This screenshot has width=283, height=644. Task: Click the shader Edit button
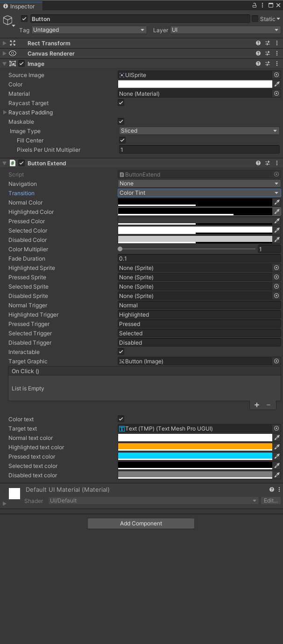tap(270, 501)
